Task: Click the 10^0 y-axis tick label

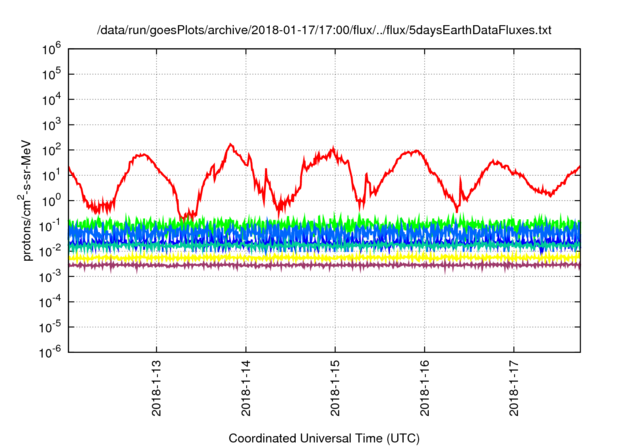Action: (x=51, y=201)
